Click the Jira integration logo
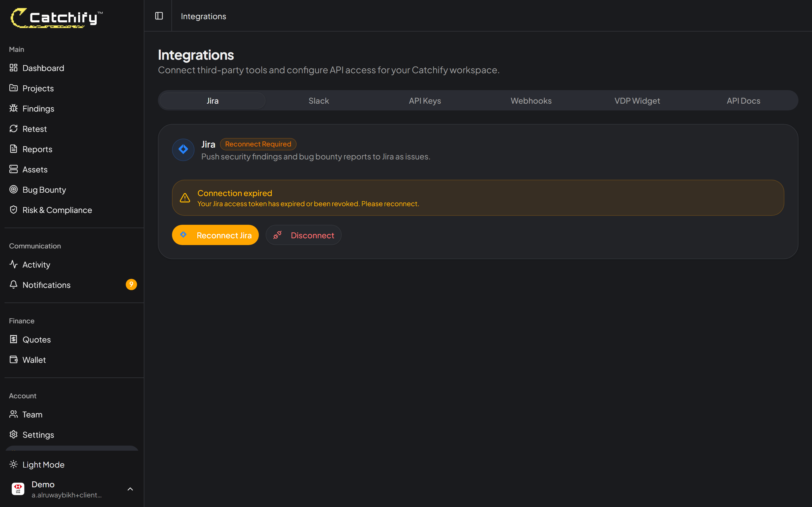The image size is (812, 507). coord(183,150)
